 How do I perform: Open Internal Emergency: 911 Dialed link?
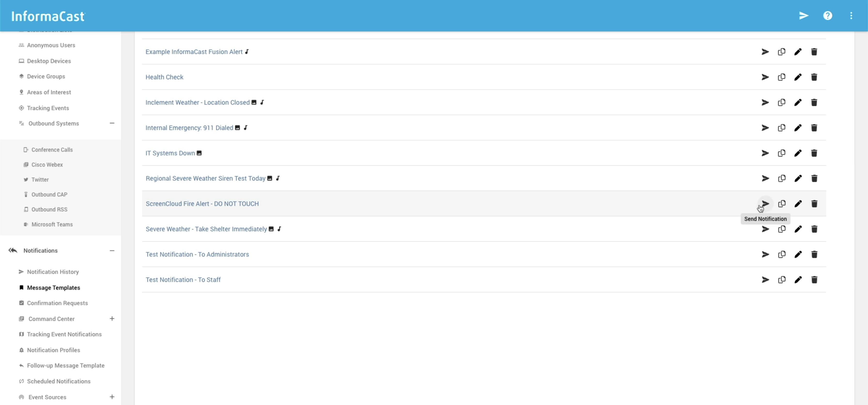click(x=189, y=128)
